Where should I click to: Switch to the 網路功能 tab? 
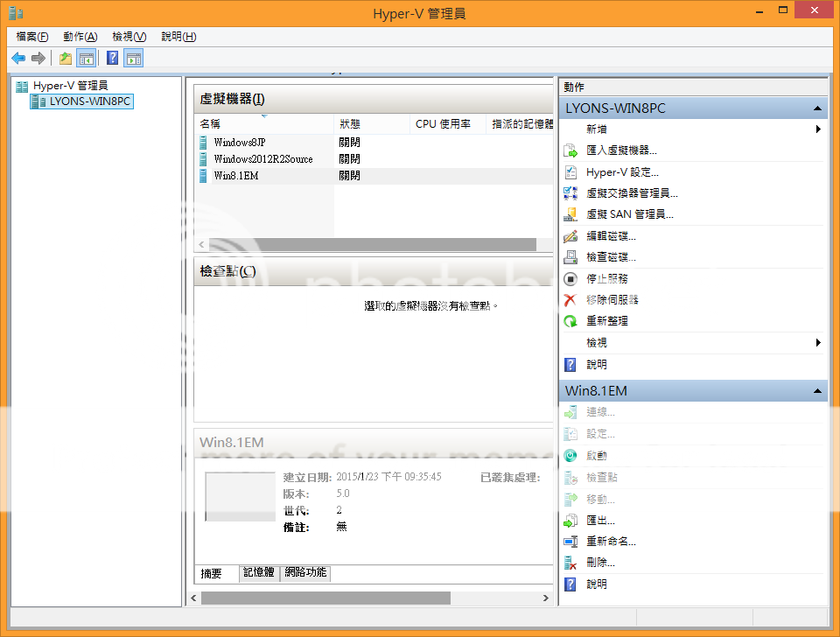(305, 573)
